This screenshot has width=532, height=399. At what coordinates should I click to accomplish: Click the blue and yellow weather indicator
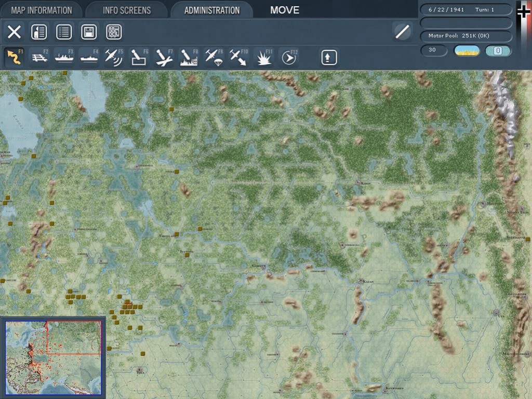click(x=467, y=50)
